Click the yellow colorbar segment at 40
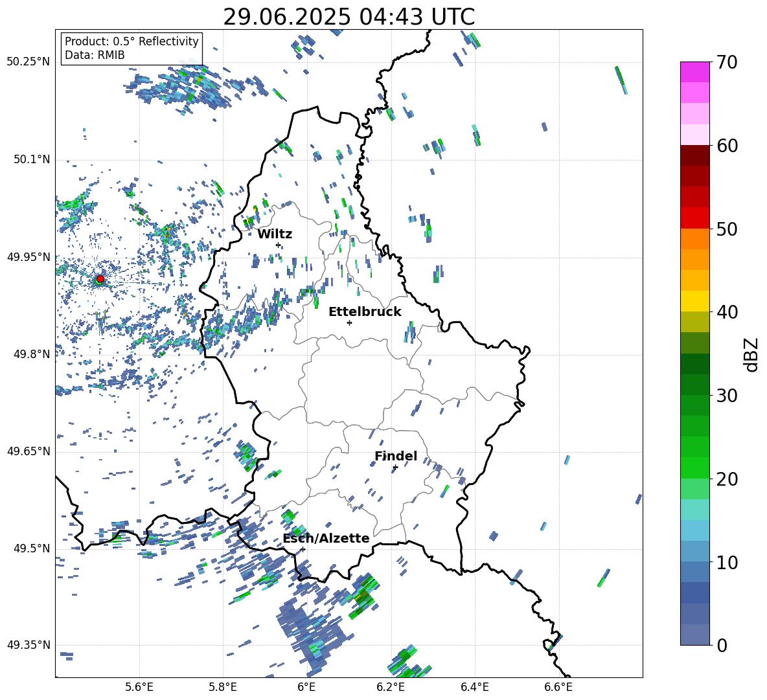The image size is (767, 700). coord(694,301)
